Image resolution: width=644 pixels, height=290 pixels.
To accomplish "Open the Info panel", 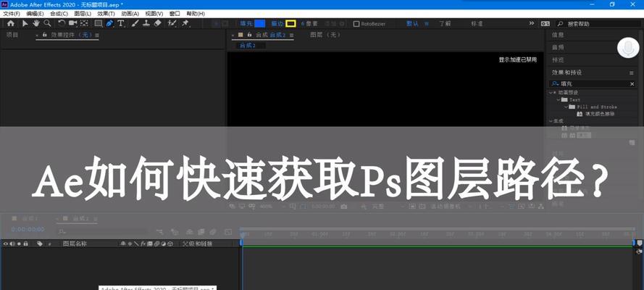I will click(558, 36).
